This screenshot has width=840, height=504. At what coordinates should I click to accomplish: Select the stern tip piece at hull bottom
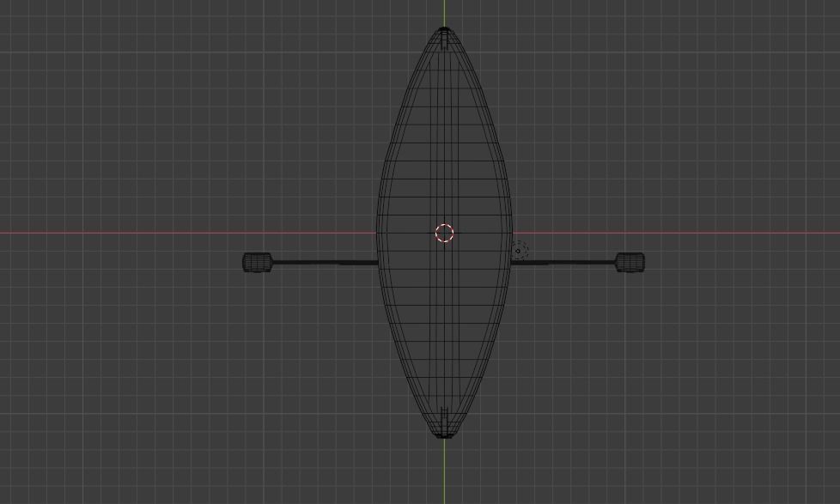tap(444, 423)
